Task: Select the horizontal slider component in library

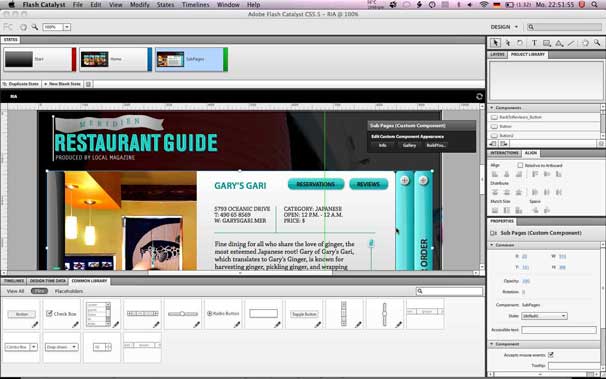Action: point(183,314)
